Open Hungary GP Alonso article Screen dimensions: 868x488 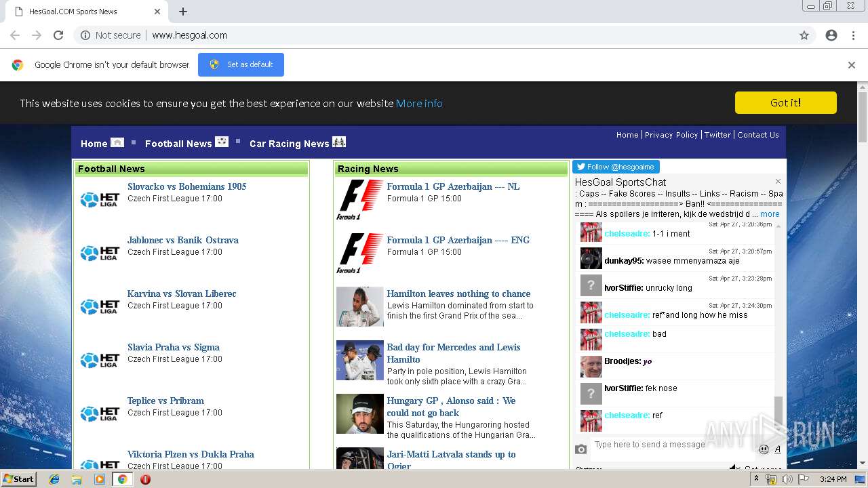click(x=452, y=407)
